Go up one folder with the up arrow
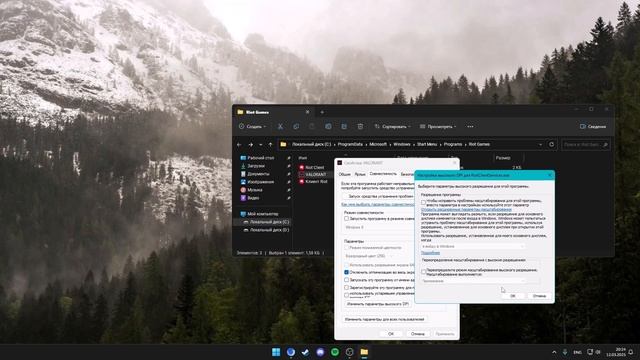 click(x=270, y=144)
